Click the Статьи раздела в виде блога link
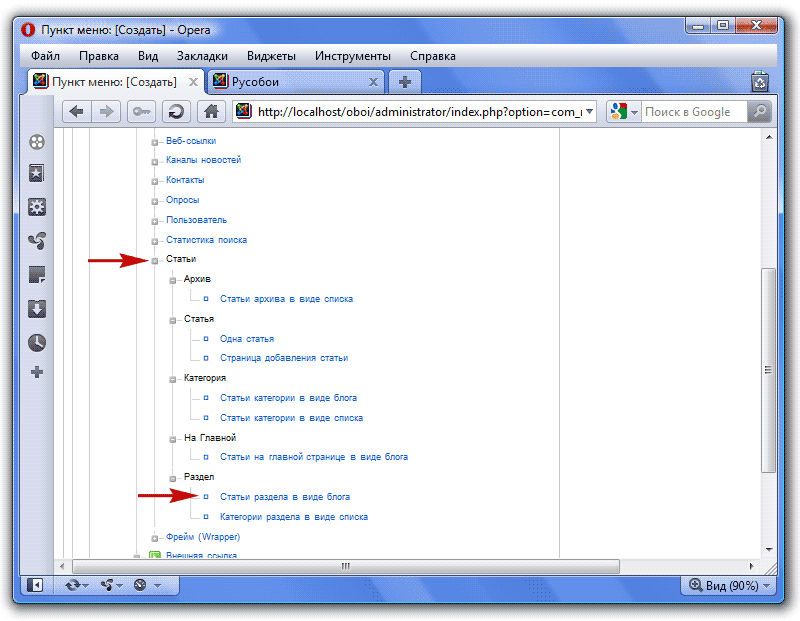This screenshot has height=621, width=800. [x=284, y=497]
